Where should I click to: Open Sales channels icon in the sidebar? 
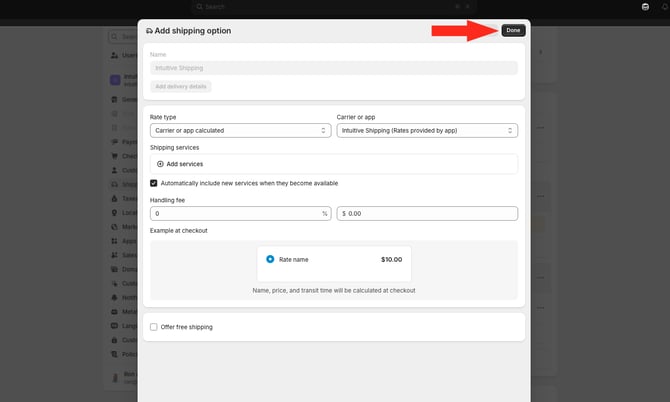coord(114,255)
